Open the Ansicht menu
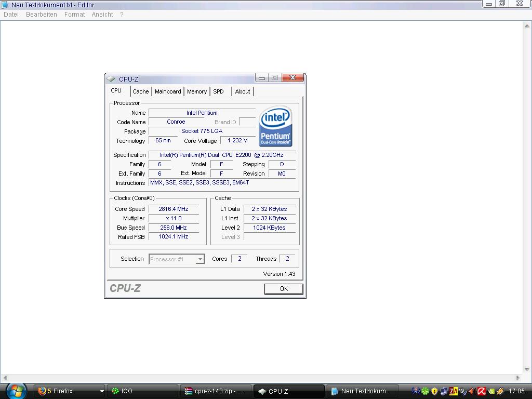This screenshot has width=532, height=399. pyautogui.click(x=102, y=15)
